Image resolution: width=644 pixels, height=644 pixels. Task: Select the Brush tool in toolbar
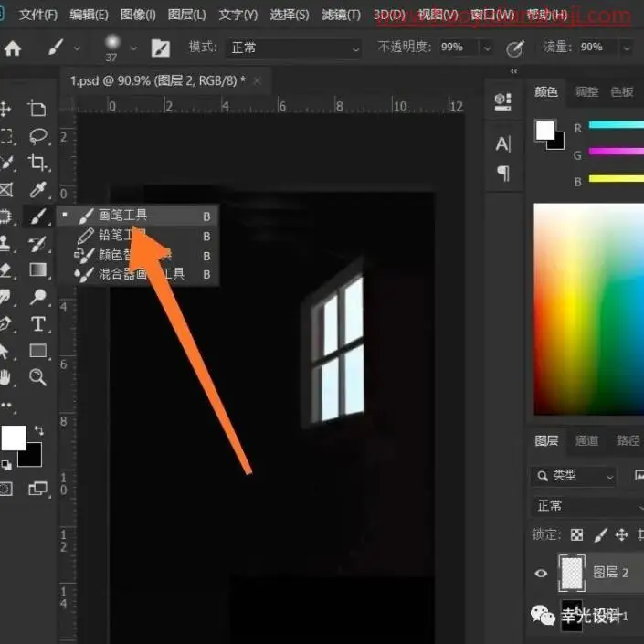tap(37, 216)
